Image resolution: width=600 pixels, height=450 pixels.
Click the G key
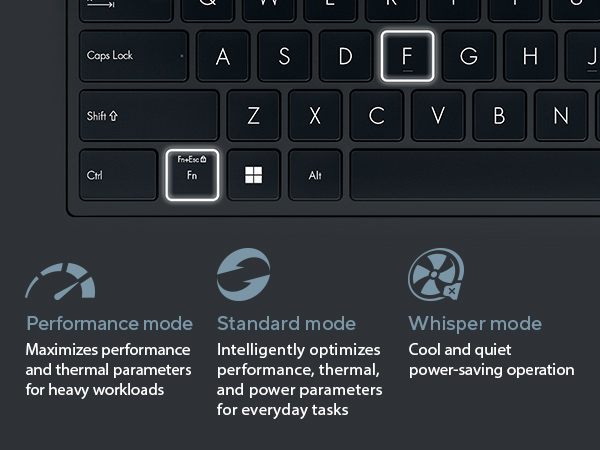pyautogui.click(x=469, y=56)
